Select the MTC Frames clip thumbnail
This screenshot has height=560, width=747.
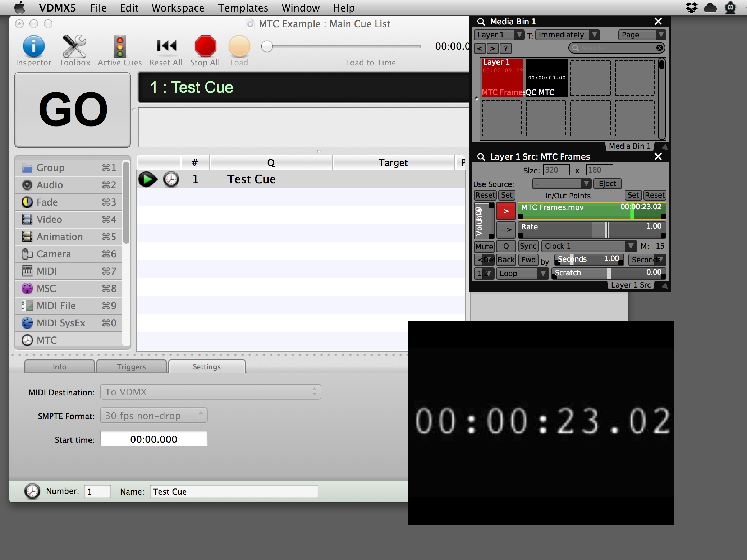coord(502,78)
